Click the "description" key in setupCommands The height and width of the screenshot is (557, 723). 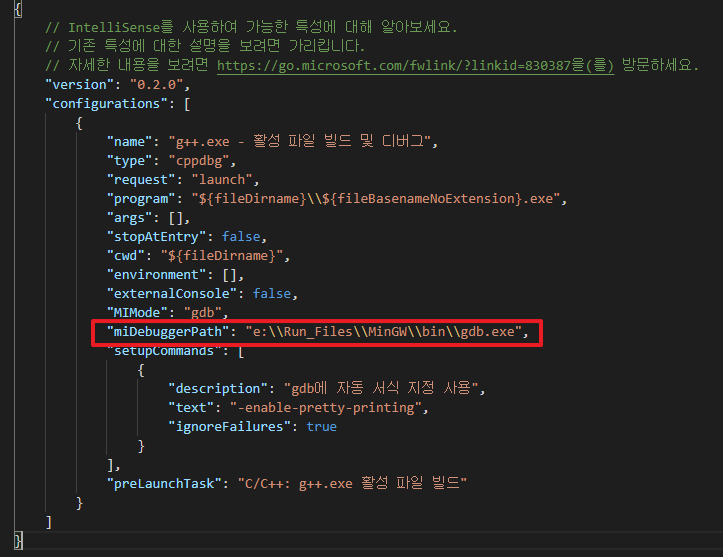(x=215, y=388)
